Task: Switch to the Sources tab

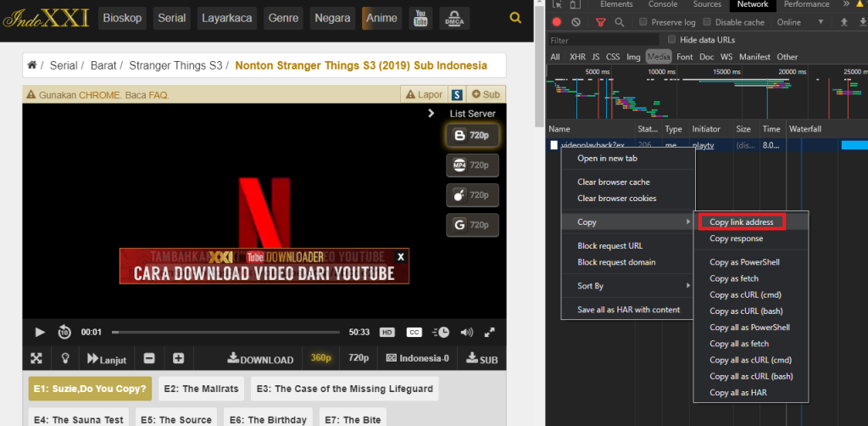Action: (x=708, y=4)
